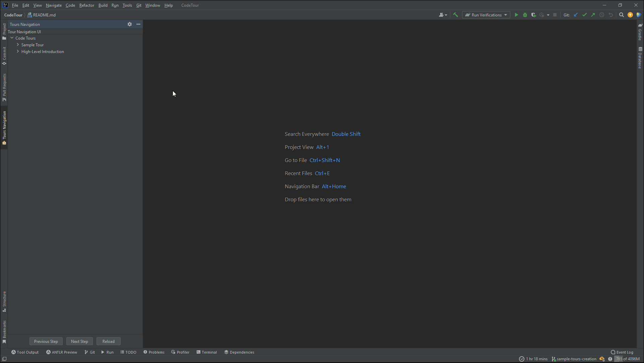
Task: Start debugging with the green bug icon
Action: (x=525, y=15)
